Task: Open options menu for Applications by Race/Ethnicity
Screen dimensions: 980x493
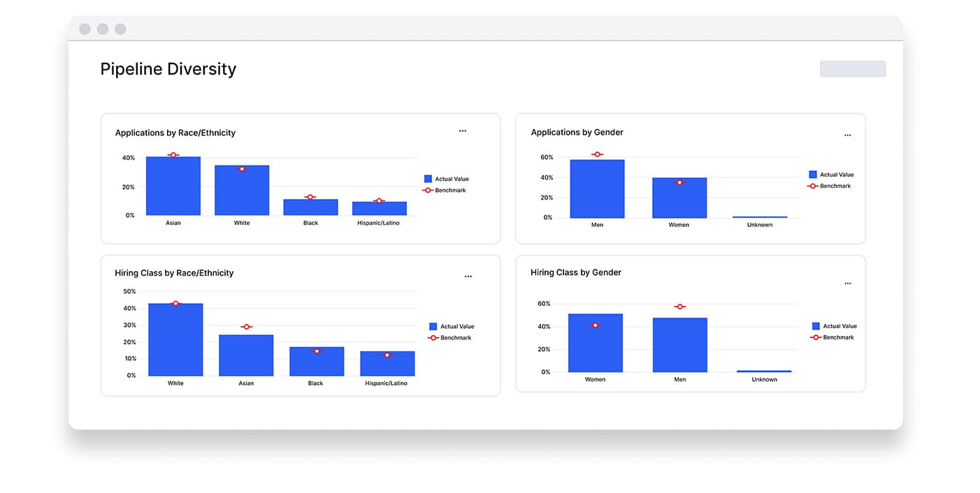Action: click(x=462, y=131)
